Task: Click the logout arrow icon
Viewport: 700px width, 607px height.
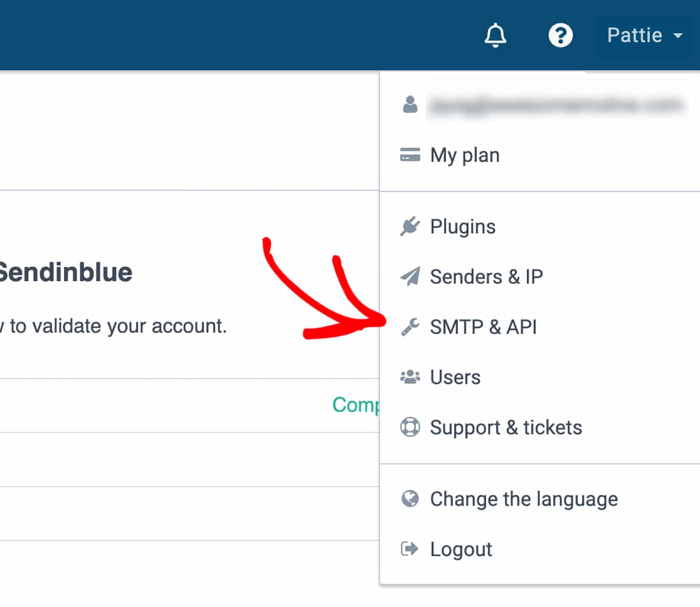Action: [x=410, y=549]
